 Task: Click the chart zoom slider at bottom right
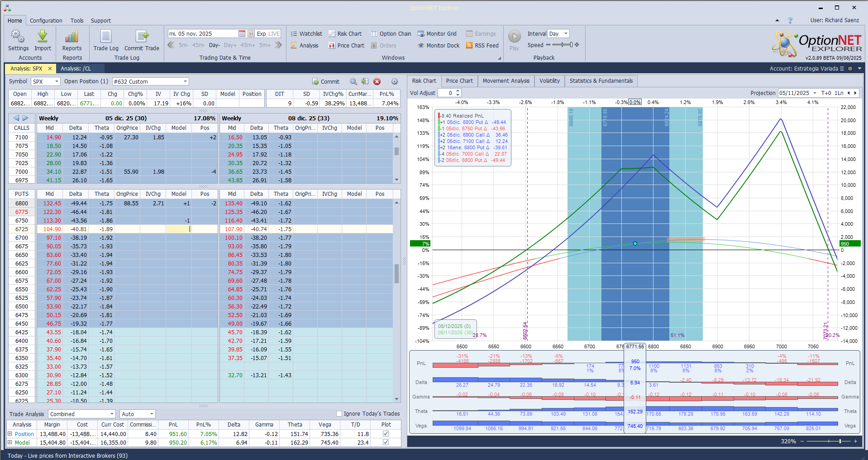[x=828, y=441]
